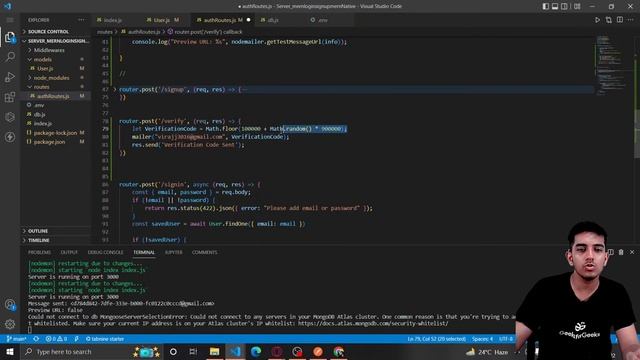Open package-lock.json in explorer
This screenshot has width=640, height=360.
(x=55, y=133)
